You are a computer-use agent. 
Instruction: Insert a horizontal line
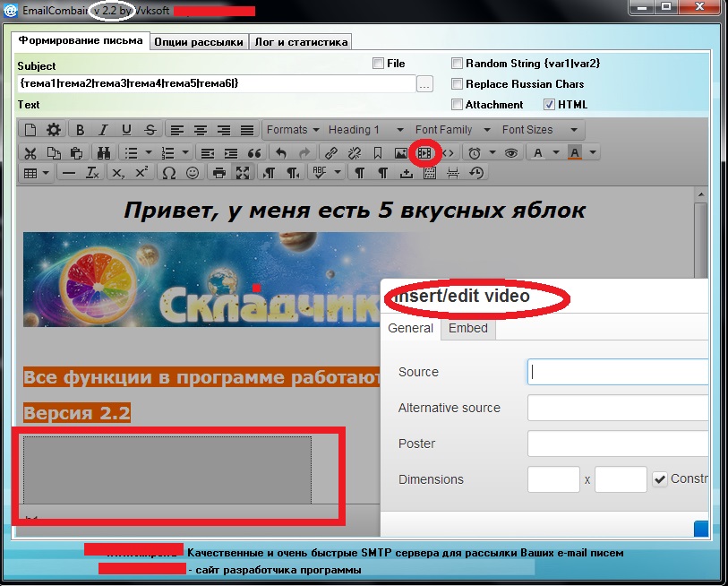tap(69, 173)
